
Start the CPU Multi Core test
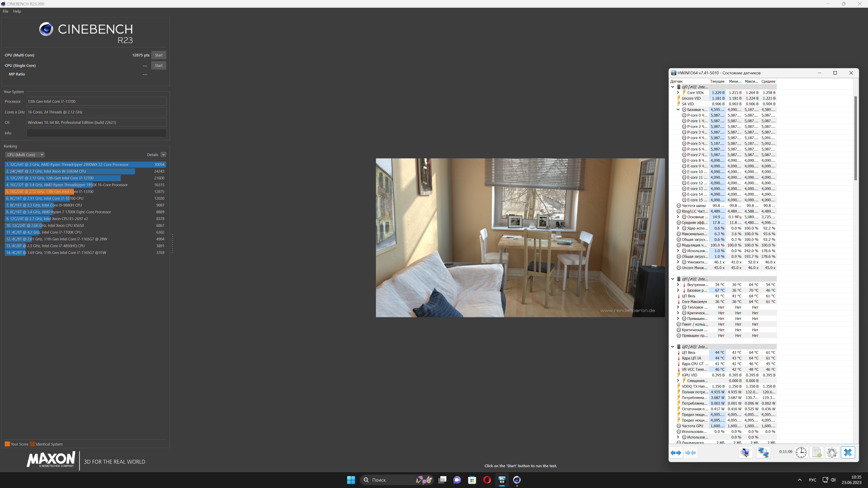point(158,55)
